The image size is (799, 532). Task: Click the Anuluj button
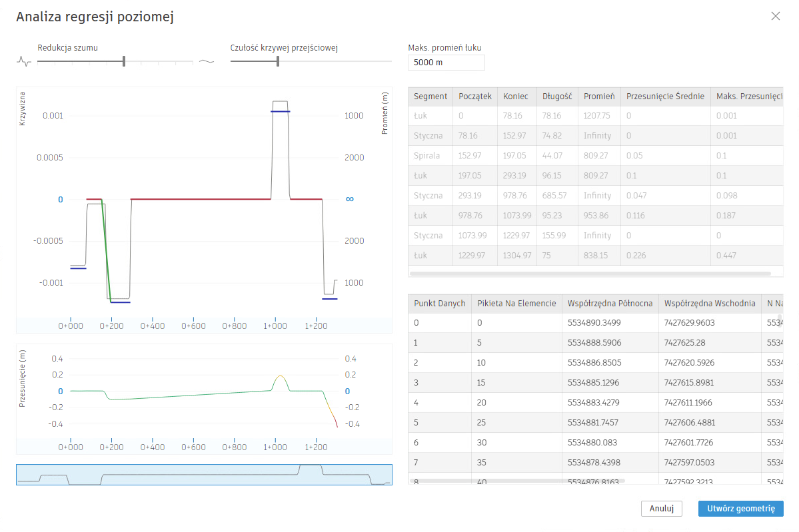click(x=662, y=509)
